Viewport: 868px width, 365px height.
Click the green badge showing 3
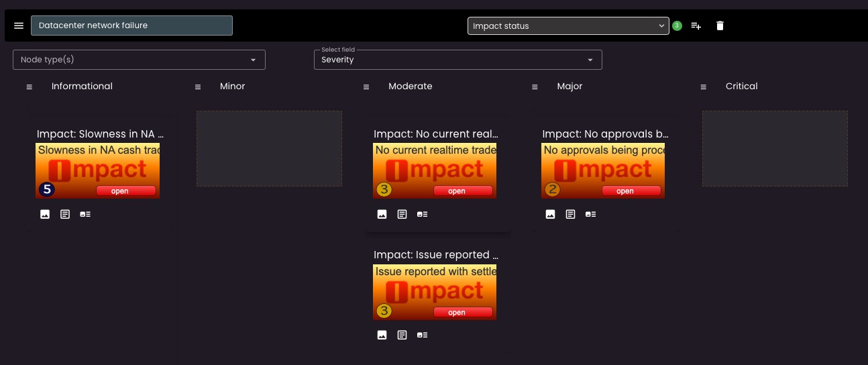pyautogui.click(x=677, y=26)
